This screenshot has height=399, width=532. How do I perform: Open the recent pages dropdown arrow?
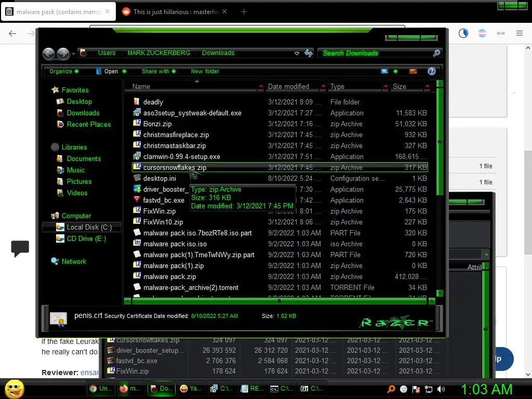coord(73,54)
